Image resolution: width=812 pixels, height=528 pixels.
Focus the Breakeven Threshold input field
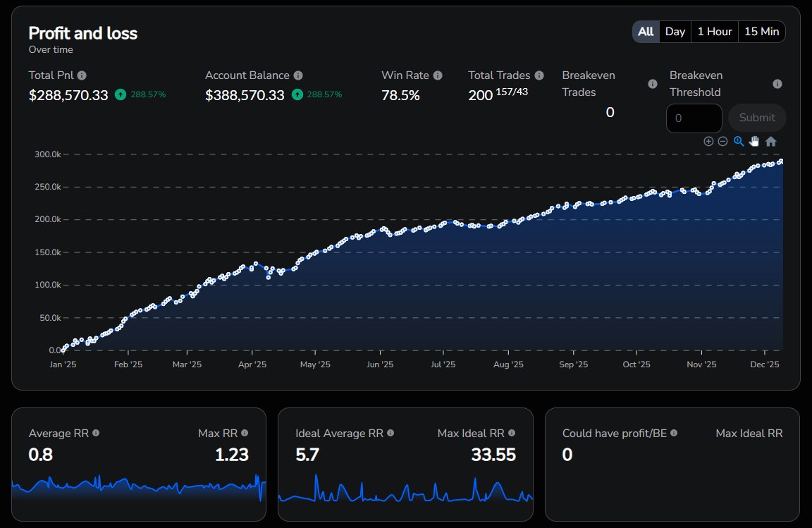click(694, 118)
